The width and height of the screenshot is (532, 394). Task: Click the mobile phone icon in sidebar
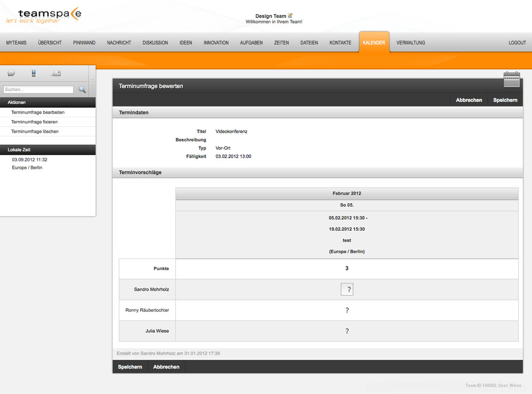click(34, 73)
